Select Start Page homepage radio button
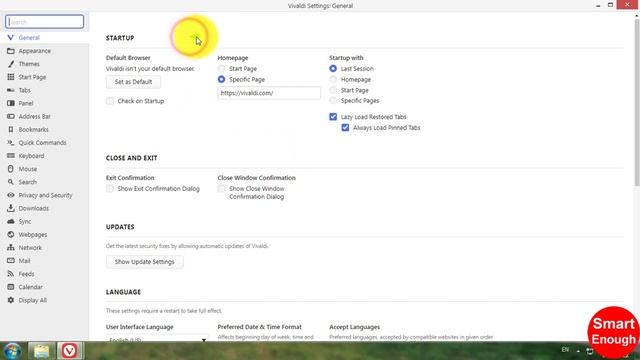Viewport: 640px width, 360px height. 221,69
